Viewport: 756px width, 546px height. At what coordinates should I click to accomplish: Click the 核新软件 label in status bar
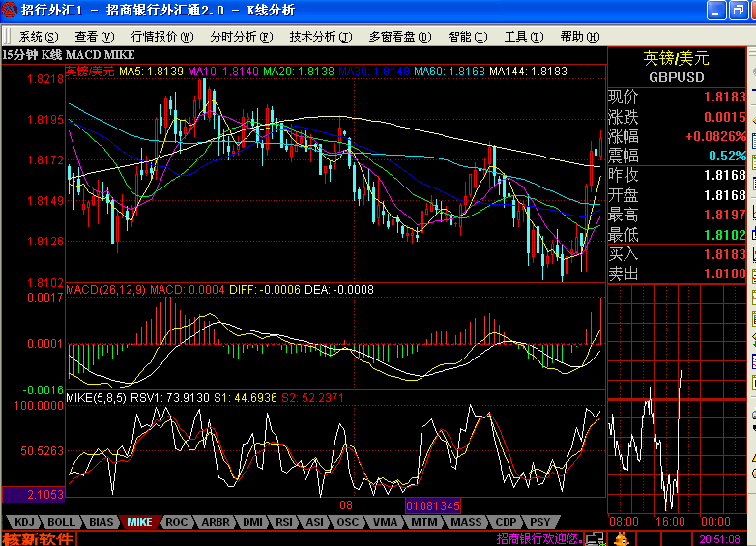38,539
